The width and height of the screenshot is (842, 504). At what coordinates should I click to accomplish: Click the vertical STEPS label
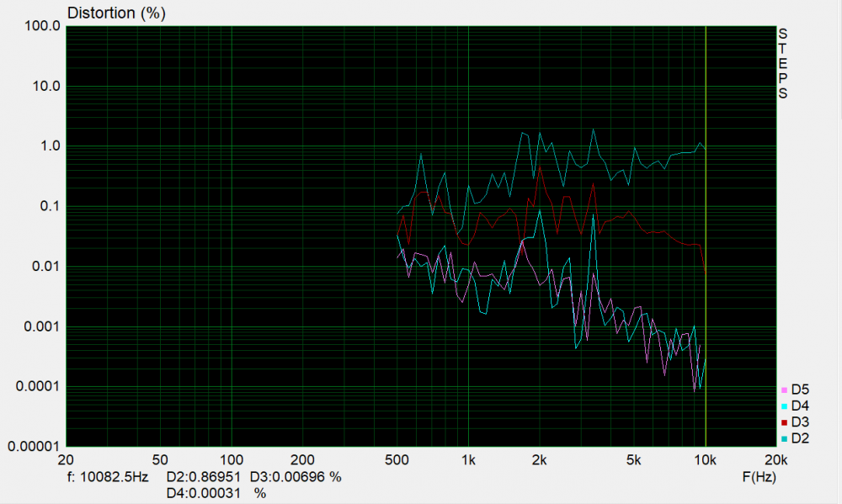tap(783, 64)
